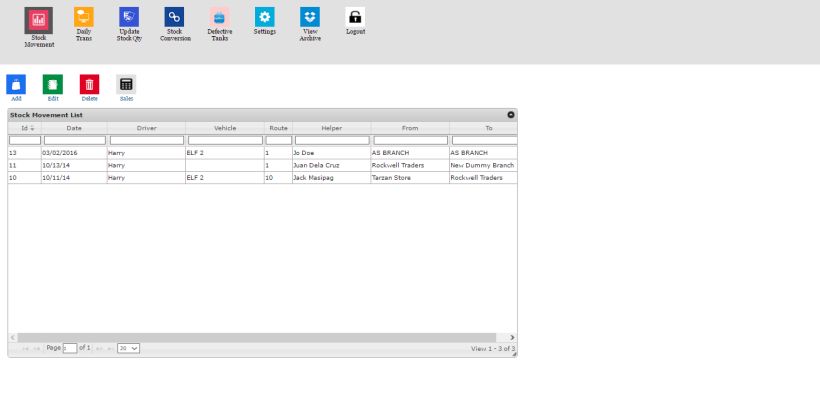Image resolution: width=820 pixels, height=401 pixels.
Task: Open the Settings gear icon
Action: click(x=264, y=17)
